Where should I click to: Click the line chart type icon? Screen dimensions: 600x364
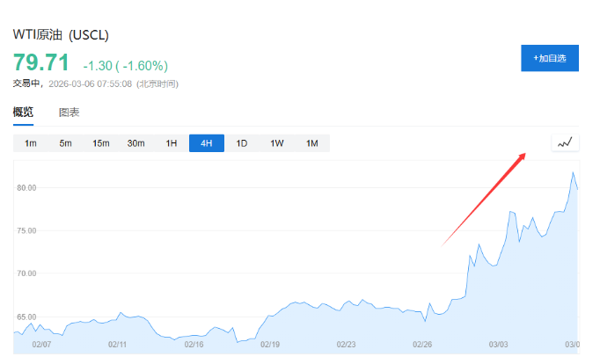[x=565, y=142]
